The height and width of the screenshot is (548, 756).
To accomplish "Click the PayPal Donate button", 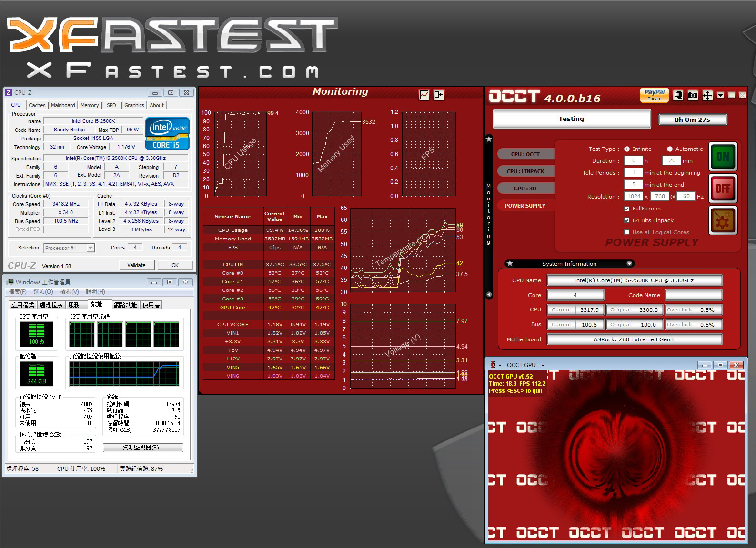I will click(x=654, y=95).
